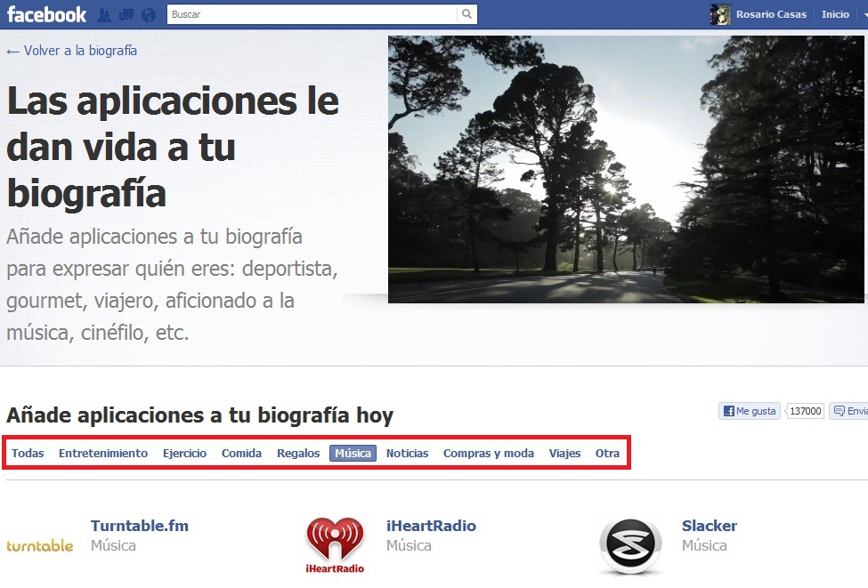Select the Noticias category tab
This screenshot has height=588, width=868.
(x=407, y=453)
